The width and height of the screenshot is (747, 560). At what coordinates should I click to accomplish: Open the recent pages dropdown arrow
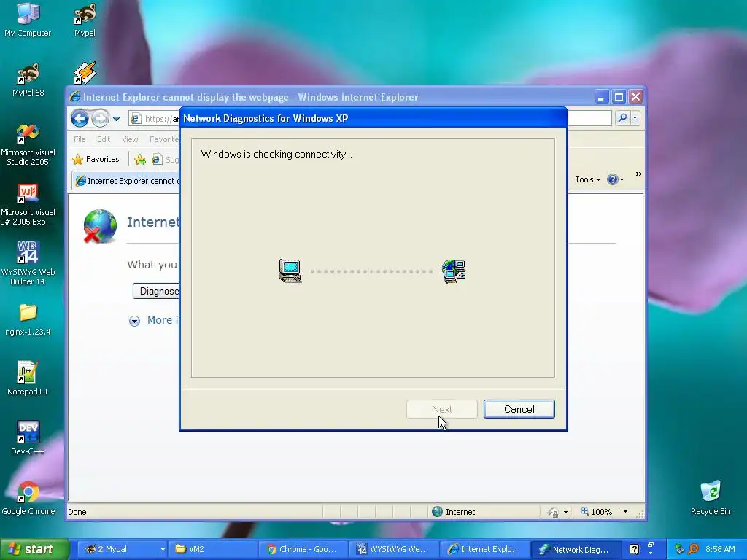click(116, 119)
